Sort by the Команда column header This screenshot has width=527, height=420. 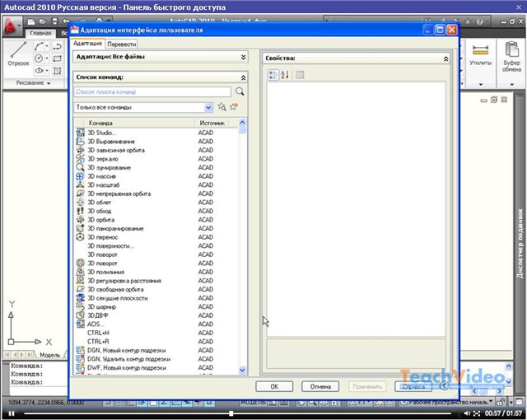139,123
